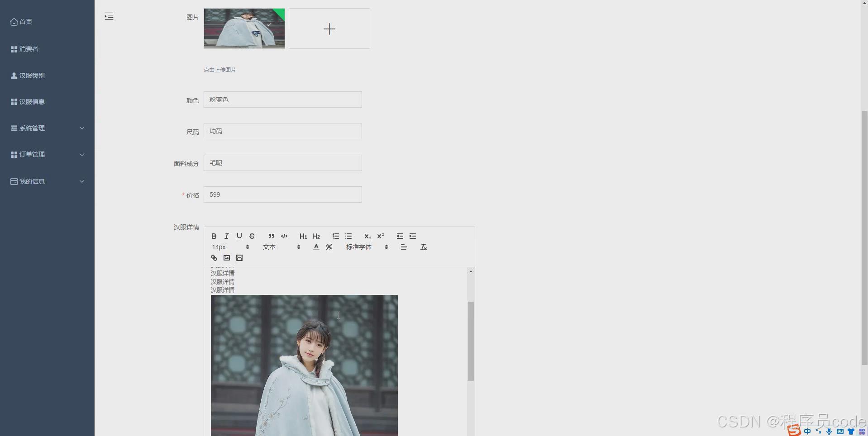This screenshot has height=436, width=868.
Task: Increase the text indent
Action: coord(412,236)
